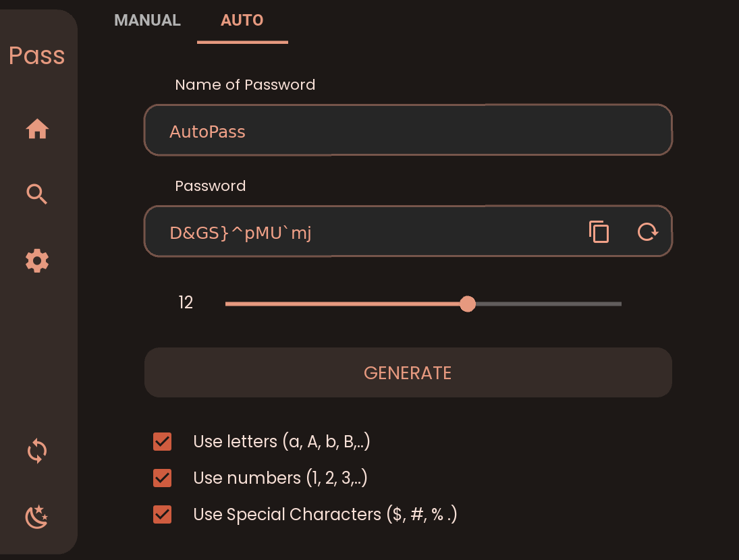Image resolution: width=739 pixels, height=560 pixels.
Task: Click inside the generated Password text field
Action: (x=363, y=231)
